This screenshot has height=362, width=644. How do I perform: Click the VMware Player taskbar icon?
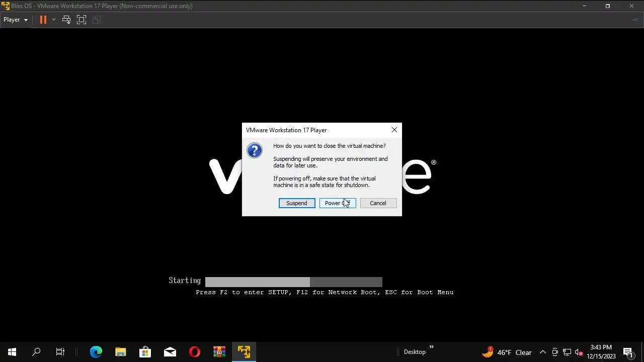pyautogui.click(x=244, y=352)
